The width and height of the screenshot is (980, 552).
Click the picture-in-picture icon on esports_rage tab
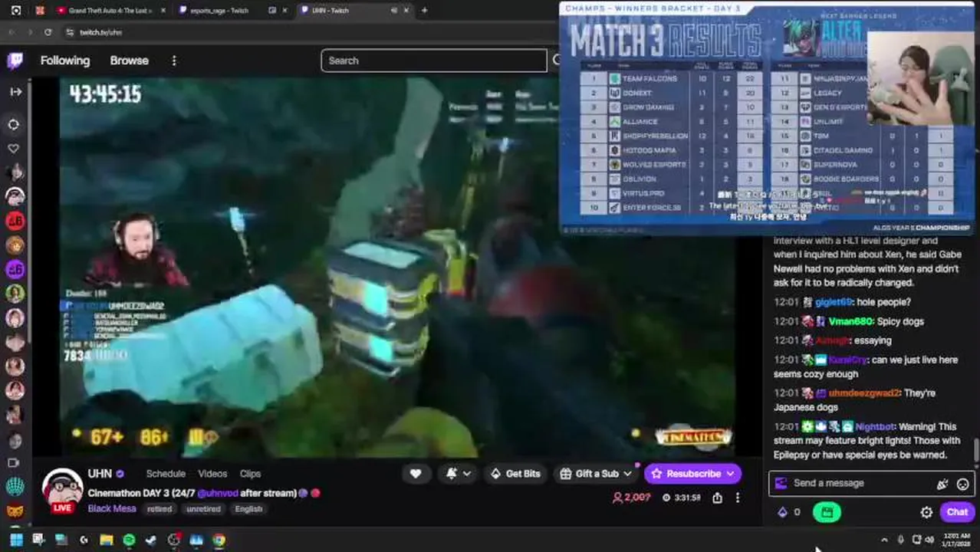(272, 10)
